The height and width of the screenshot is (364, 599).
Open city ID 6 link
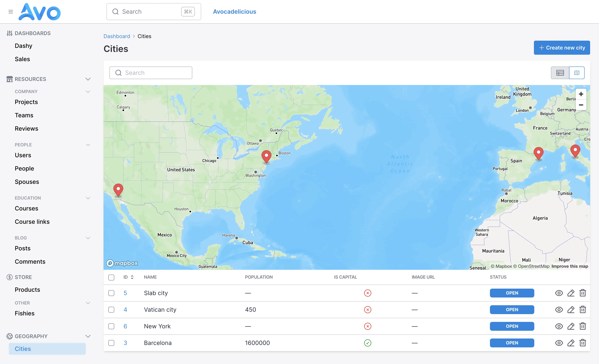click(x=125, y=326)
